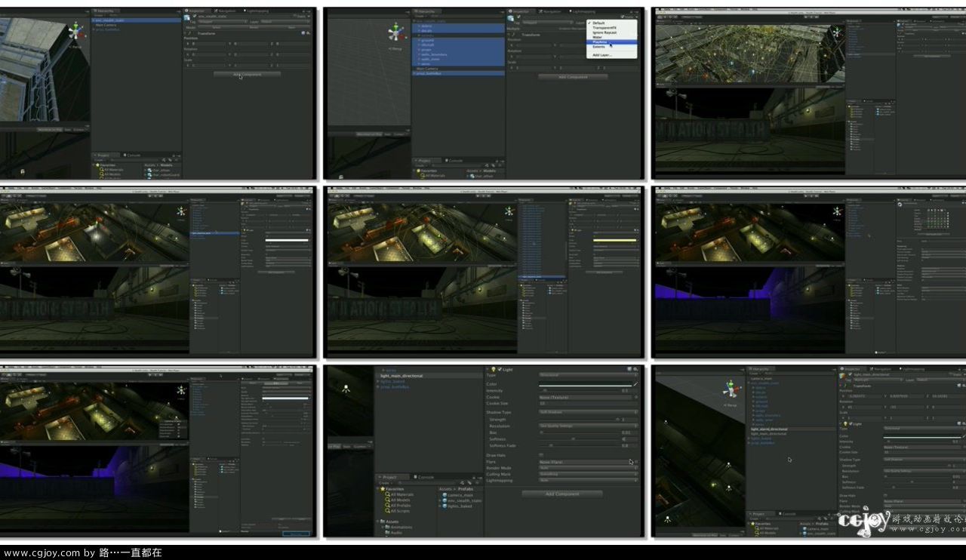Open Transform gear menu in the first thumbnail

click(308, 33)
